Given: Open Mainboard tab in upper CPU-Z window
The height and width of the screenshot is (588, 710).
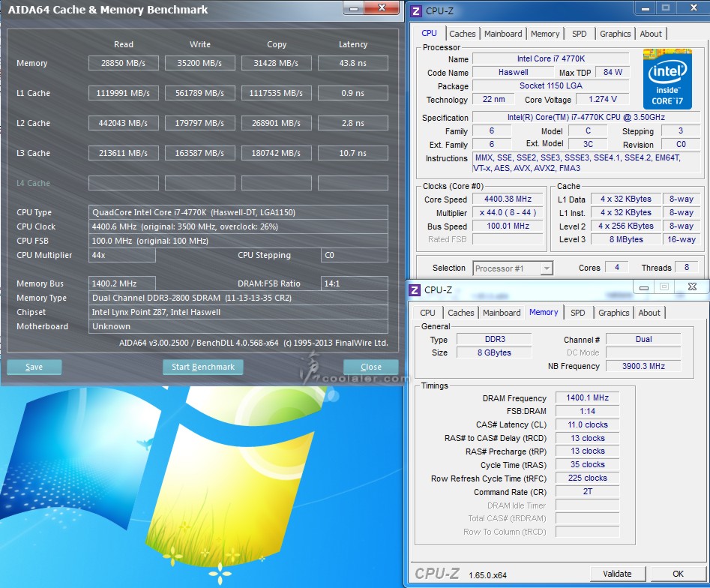Looking at the screenshot, I should 503,34.
